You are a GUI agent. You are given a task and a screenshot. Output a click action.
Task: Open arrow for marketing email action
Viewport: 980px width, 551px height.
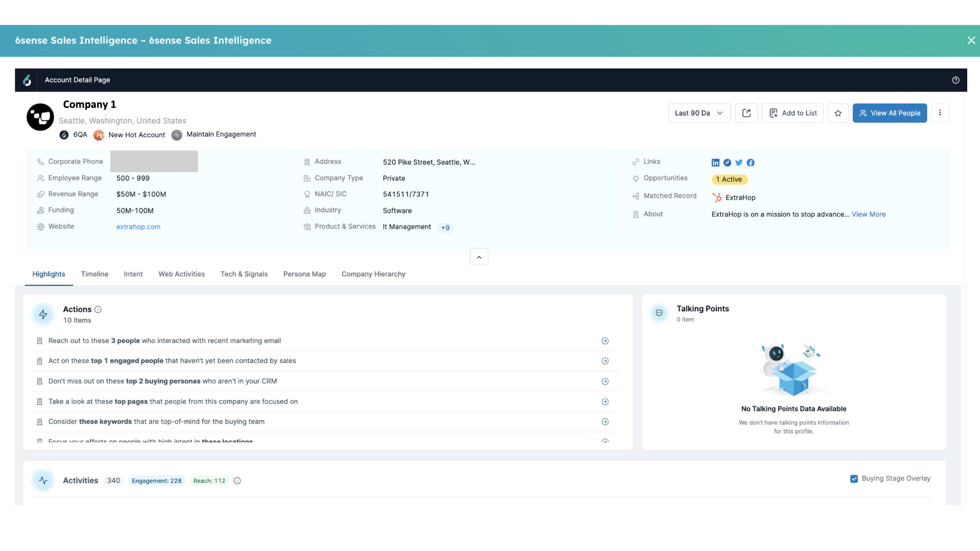click(605, 341)
